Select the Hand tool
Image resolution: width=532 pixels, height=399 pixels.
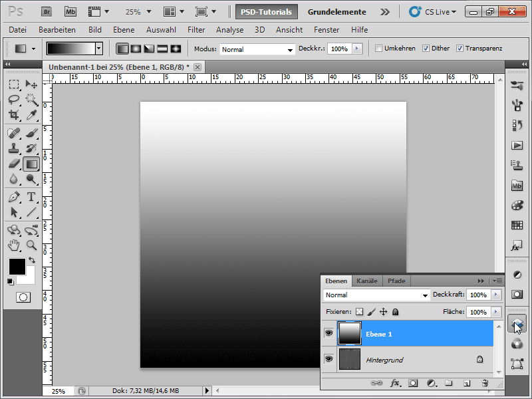14,245
